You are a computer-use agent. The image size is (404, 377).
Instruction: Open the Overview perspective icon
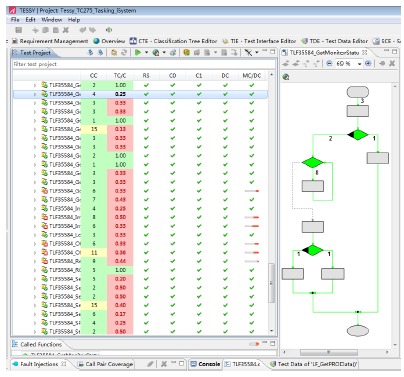(96, 41)
